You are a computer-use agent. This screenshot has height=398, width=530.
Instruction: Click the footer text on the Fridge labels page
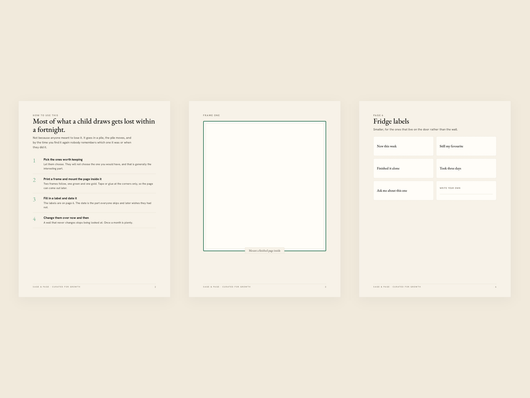pos(397,287)
